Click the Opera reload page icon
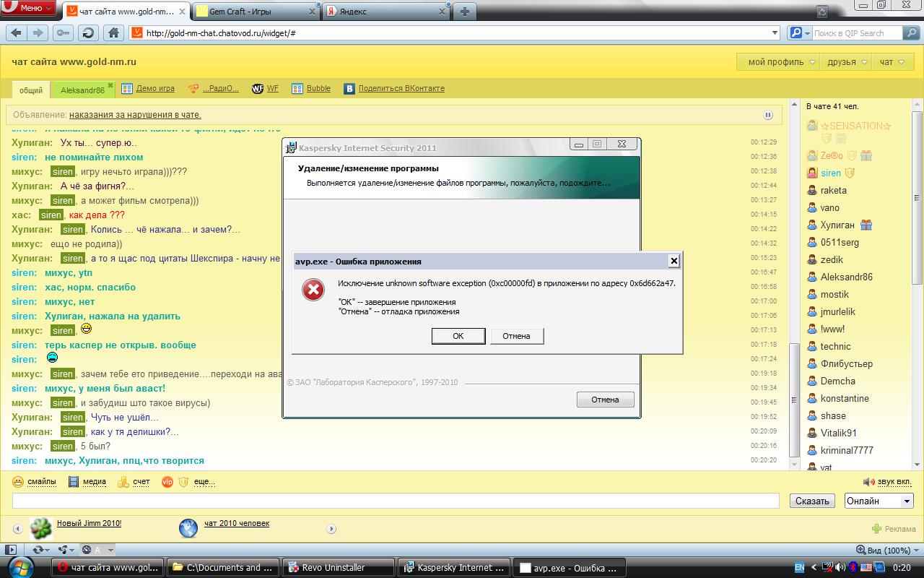 88,33
